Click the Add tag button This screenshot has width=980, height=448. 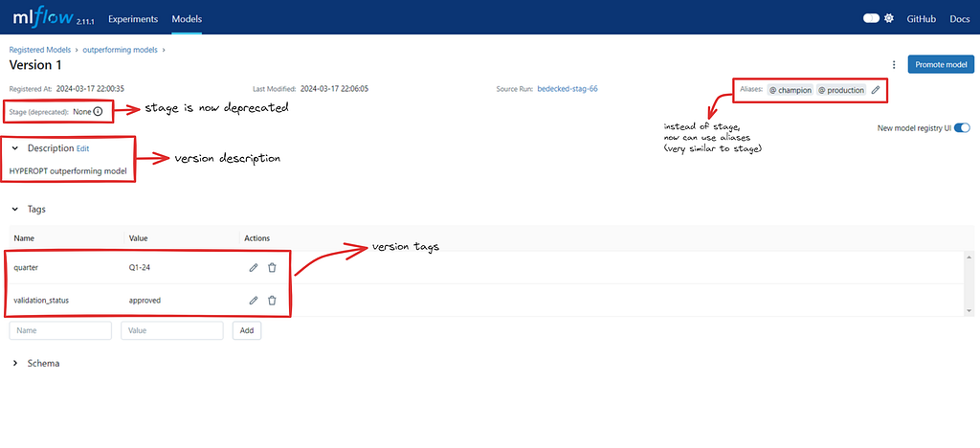click(247, 330)
